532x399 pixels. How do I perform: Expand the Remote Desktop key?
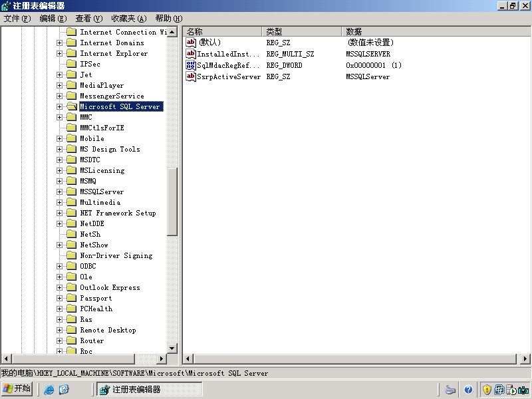pos(59,330)
